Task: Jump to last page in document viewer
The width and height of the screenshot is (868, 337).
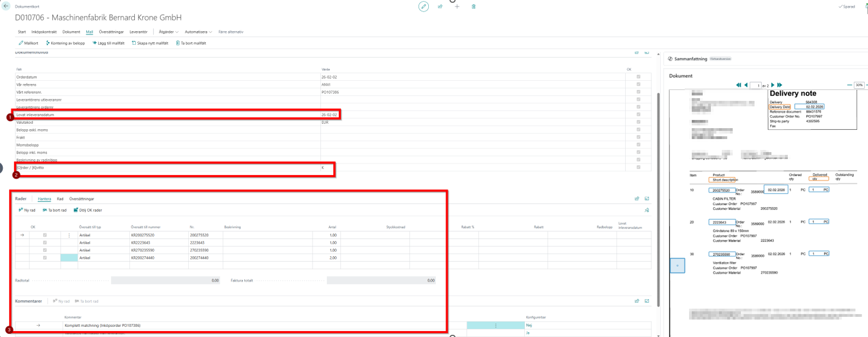Action: click(x=780, y=85)
